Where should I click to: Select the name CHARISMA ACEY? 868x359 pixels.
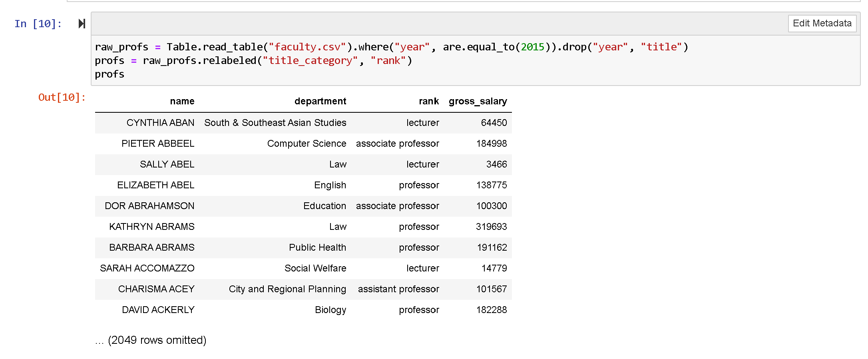click(156, 289)
